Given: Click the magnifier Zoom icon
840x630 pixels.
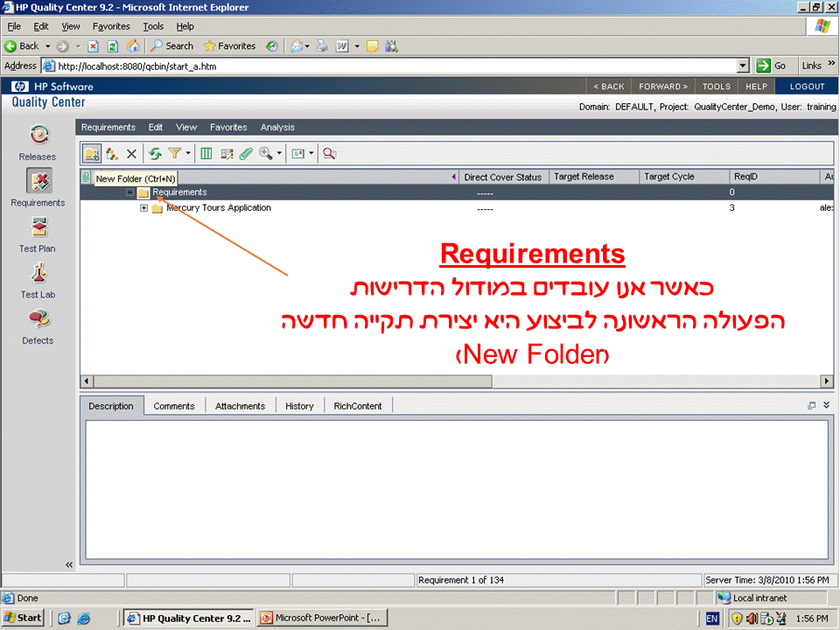Looking at the screenshot, I should tap(265, 154).
